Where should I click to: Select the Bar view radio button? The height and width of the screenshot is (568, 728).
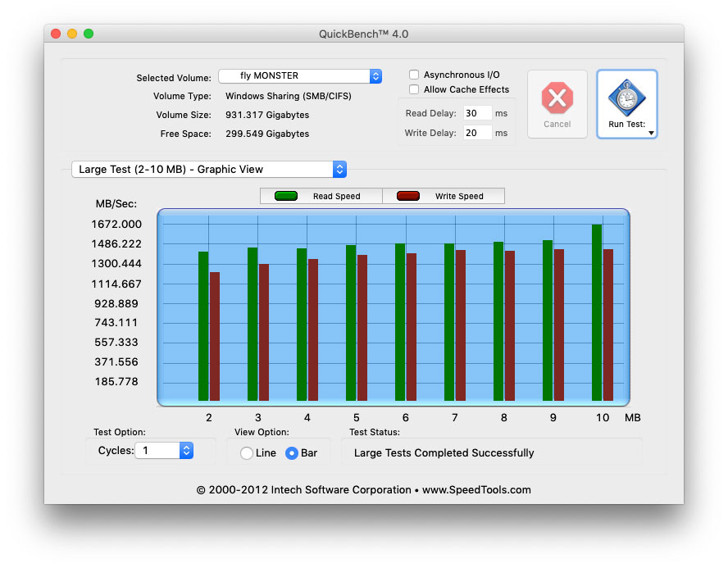[291, 453]
